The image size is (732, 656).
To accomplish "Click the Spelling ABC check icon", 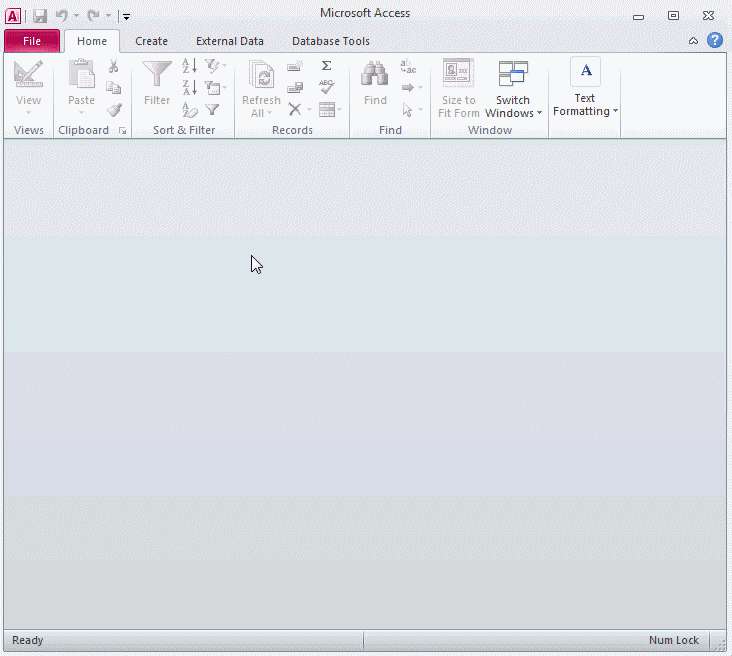I will [x=326, y=87].
